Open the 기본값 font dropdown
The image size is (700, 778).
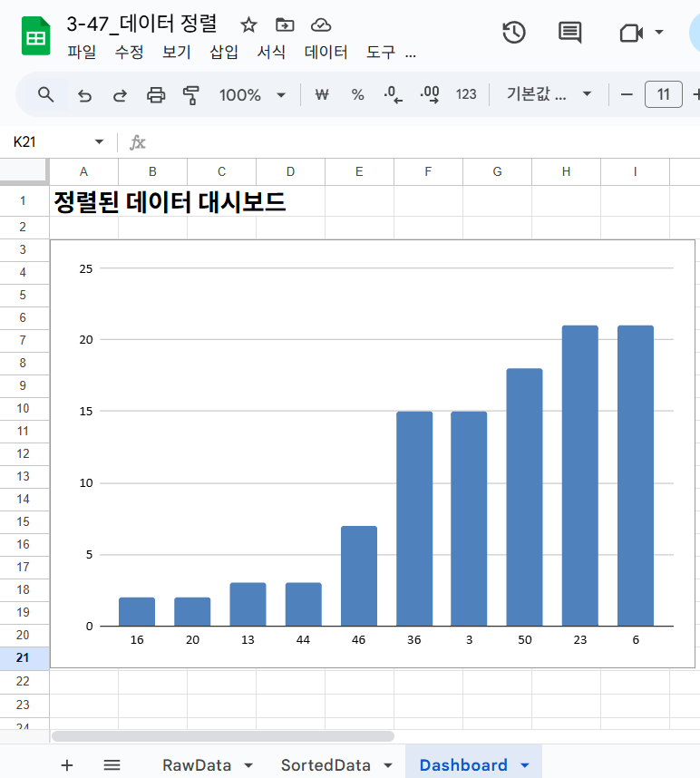point(549,93)
